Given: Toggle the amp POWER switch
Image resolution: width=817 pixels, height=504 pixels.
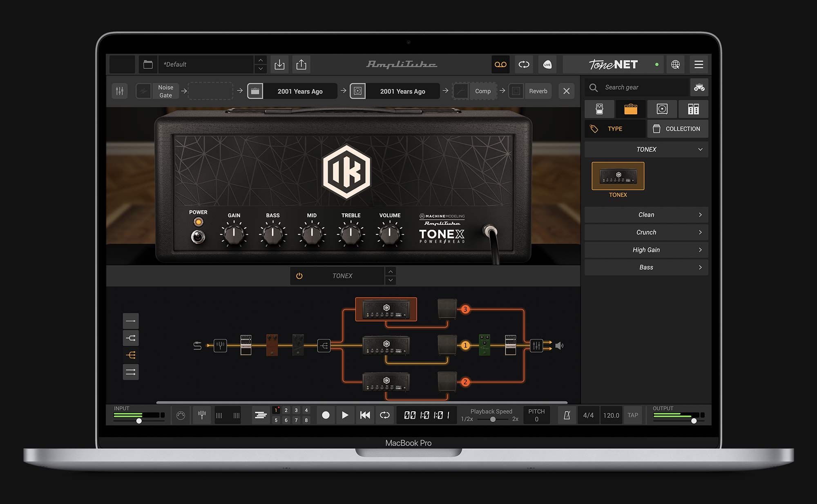Looking at the screenshot, I should click(x=198, y=237).
